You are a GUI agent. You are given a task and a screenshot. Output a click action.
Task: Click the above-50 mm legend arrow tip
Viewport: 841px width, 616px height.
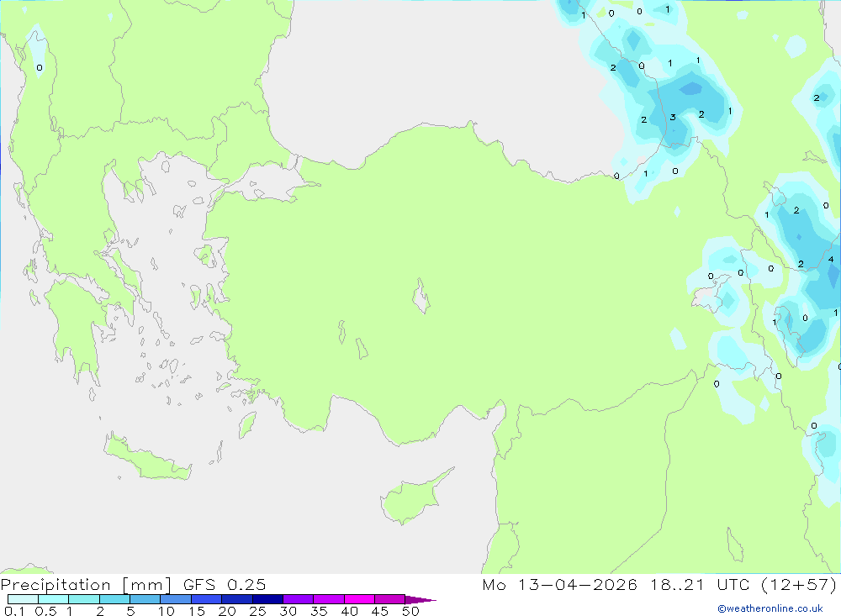(420, 600)
